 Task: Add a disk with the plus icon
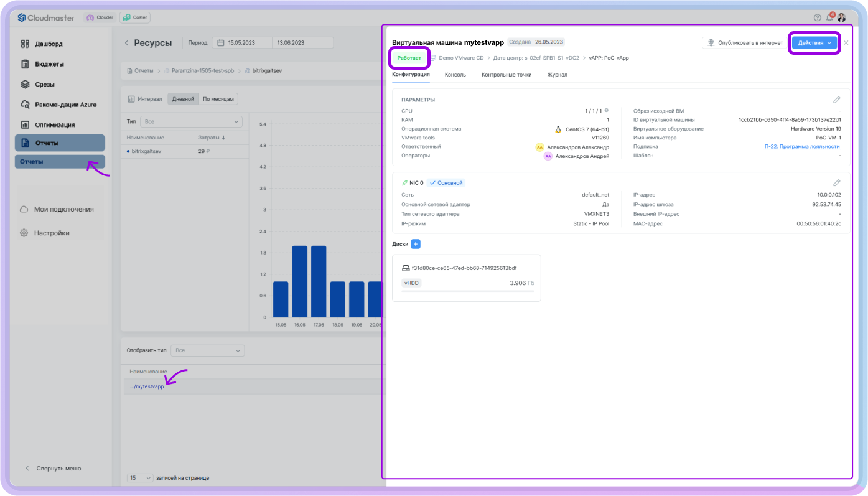point(416,244)
